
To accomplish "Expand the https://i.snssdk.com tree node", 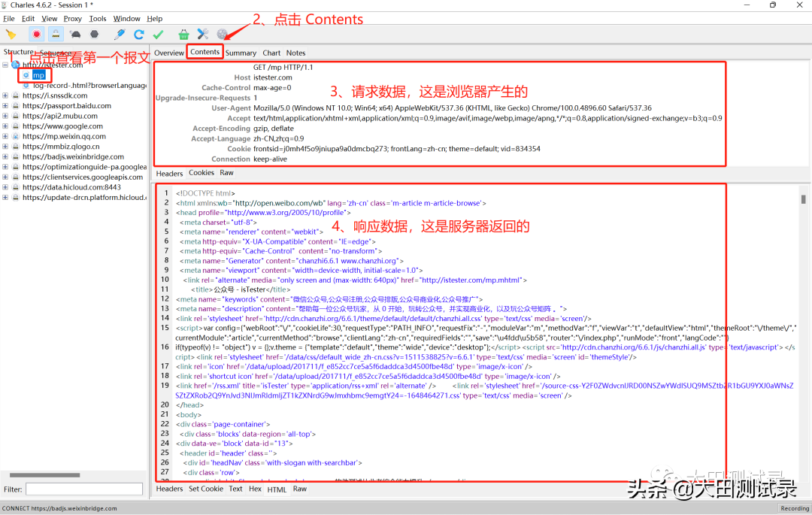I will 5,95.
